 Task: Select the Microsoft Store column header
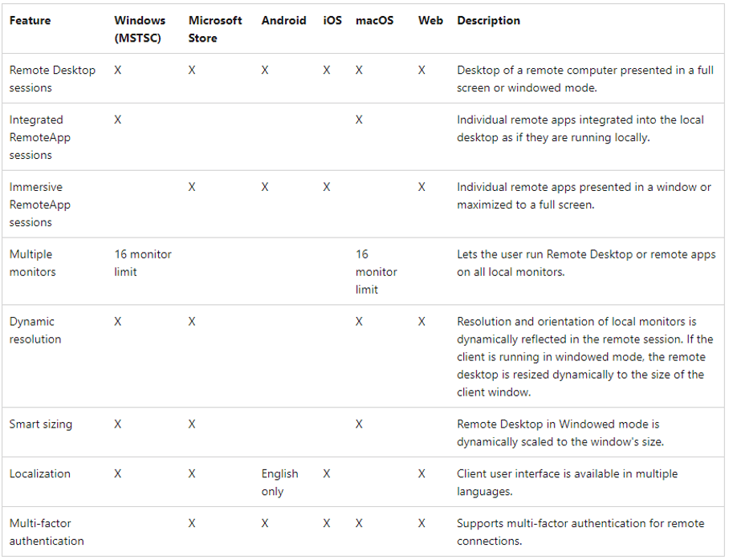pos(214,29)
